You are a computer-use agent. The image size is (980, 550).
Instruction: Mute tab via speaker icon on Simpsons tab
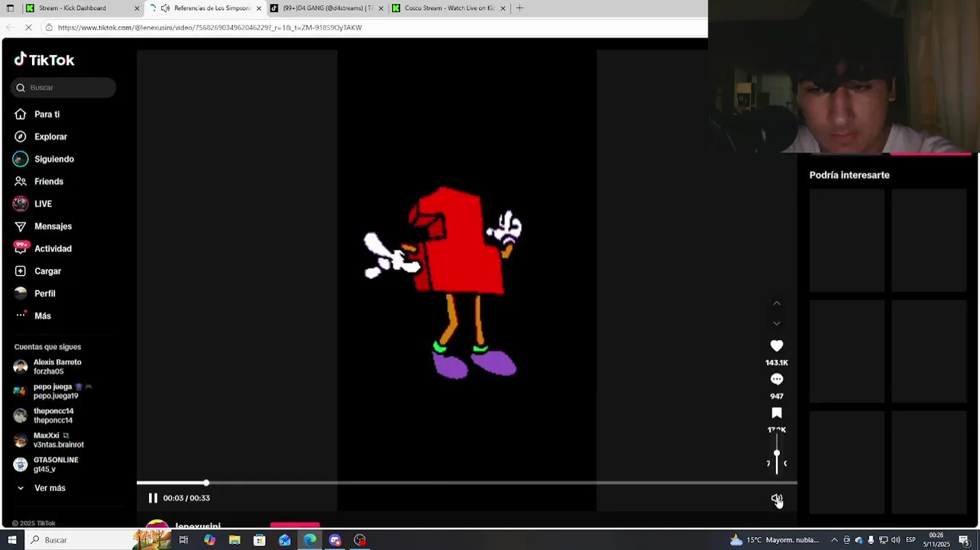[165, 8]
